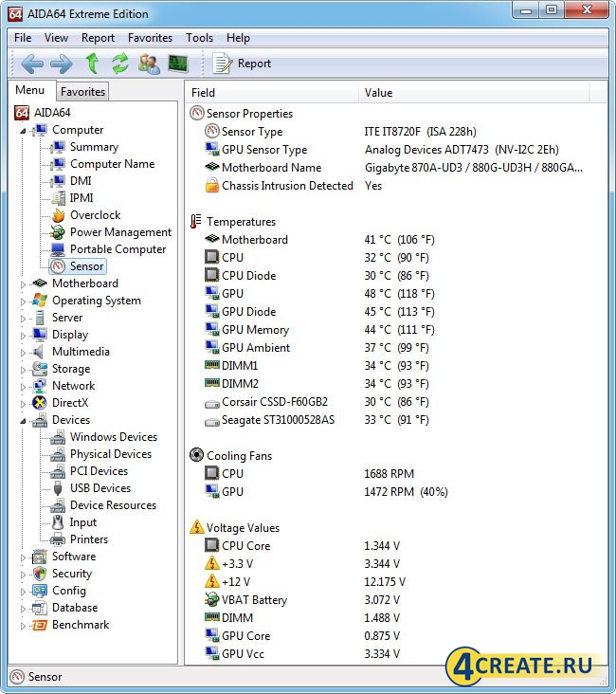Screen dimensions: 616x694
Task: Click the USB Devices plug icon
Action: coord(58,488)
